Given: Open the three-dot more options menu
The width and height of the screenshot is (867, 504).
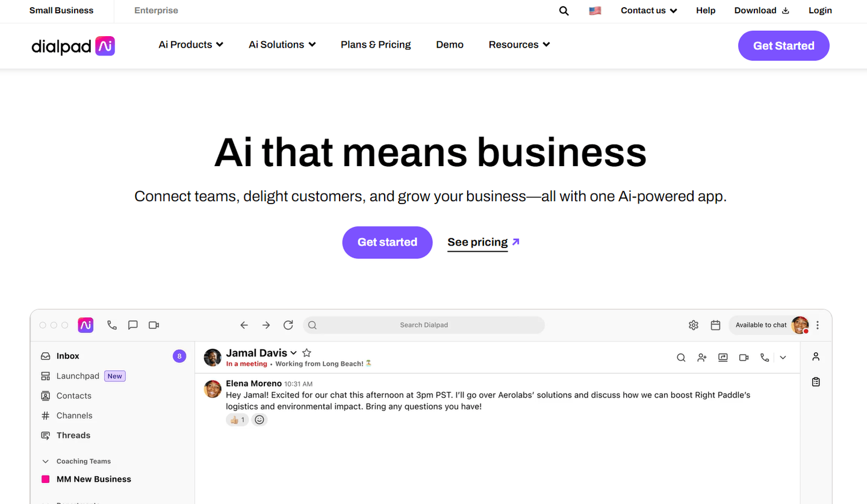Looking at the screenshot, I should tap(818, 325).
